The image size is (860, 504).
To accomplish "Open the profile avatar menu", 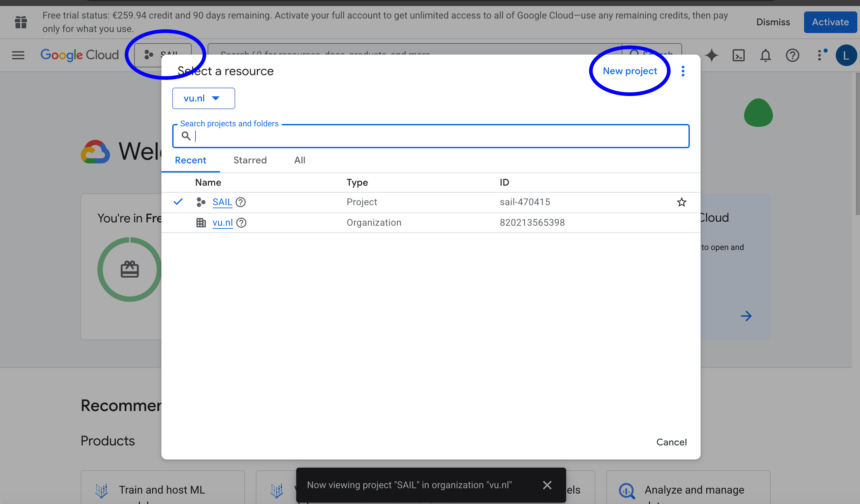I will (846, 55).
